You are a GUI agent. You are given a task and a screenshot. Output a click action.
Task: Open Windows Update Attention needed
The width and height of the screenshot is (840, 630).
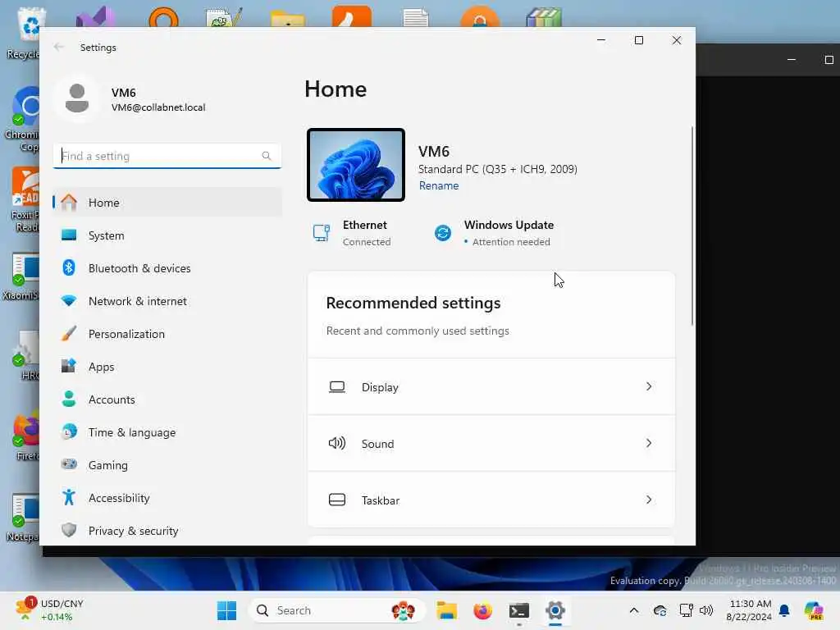click(x=493, y=233)
